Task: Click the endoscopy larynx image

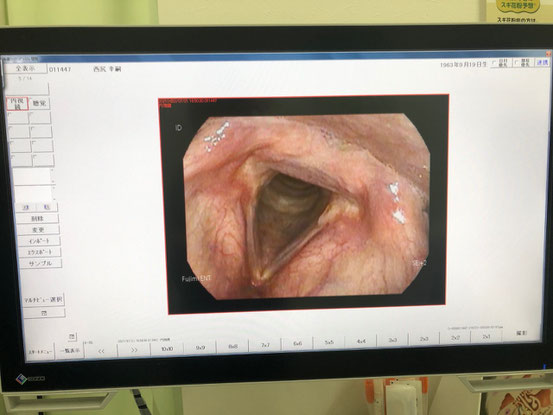Action: (305, 206)
